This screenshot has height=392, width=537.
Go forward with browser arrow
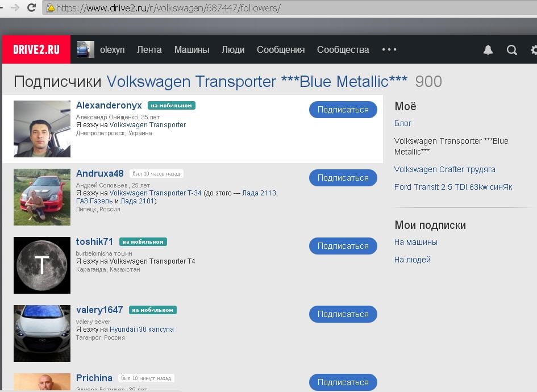(15, 7)
